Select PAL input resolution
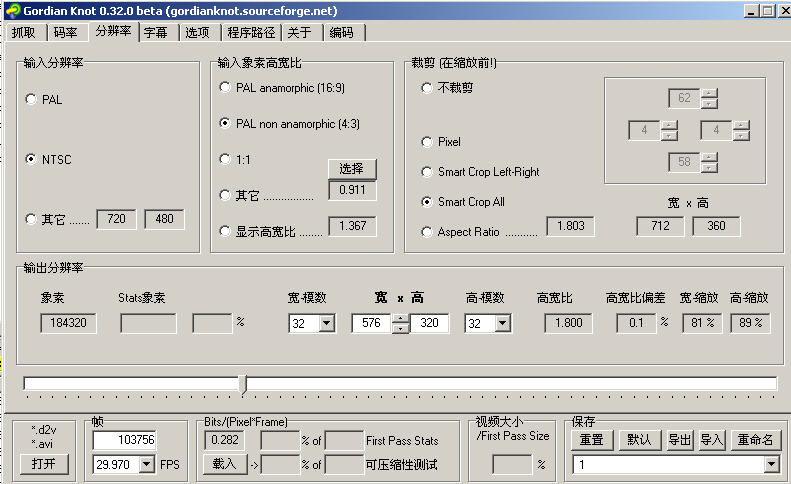 click(31, 99)
